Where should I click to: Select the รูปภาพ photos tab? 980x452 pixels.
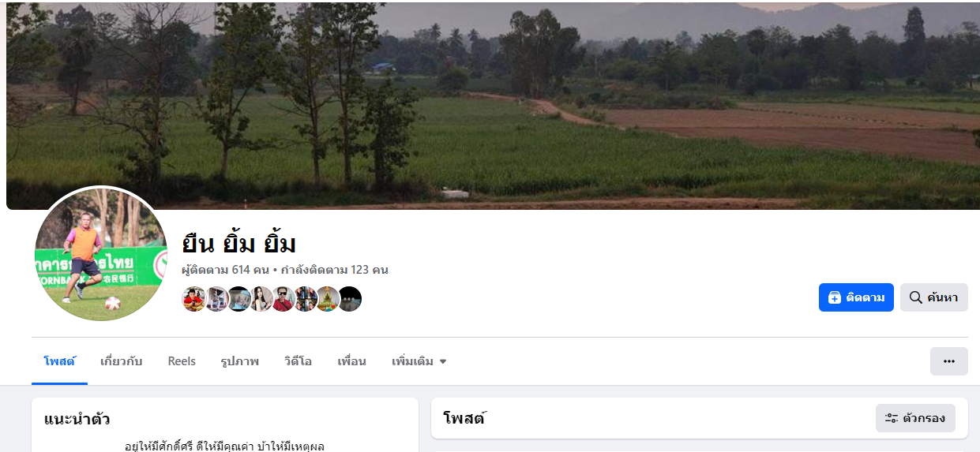click(x=240, y=361)
